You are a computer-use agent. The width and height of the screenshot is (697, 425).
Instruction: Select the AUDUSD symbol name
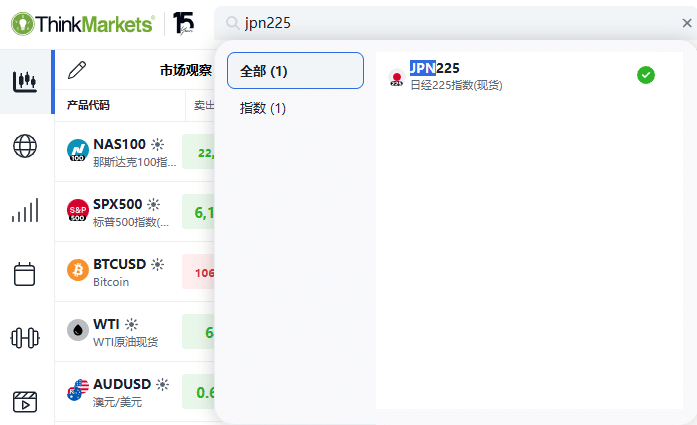(x=122, y=385)
